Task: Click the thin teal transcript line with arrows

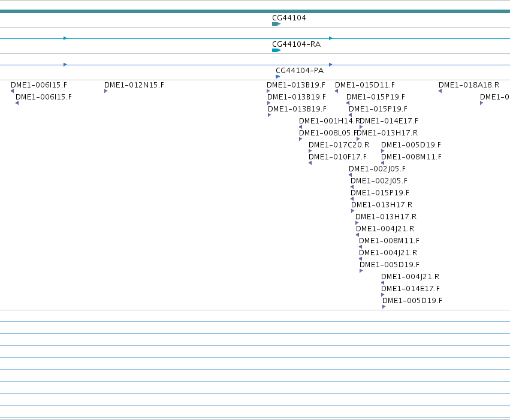Action: [x=255, y=38]
